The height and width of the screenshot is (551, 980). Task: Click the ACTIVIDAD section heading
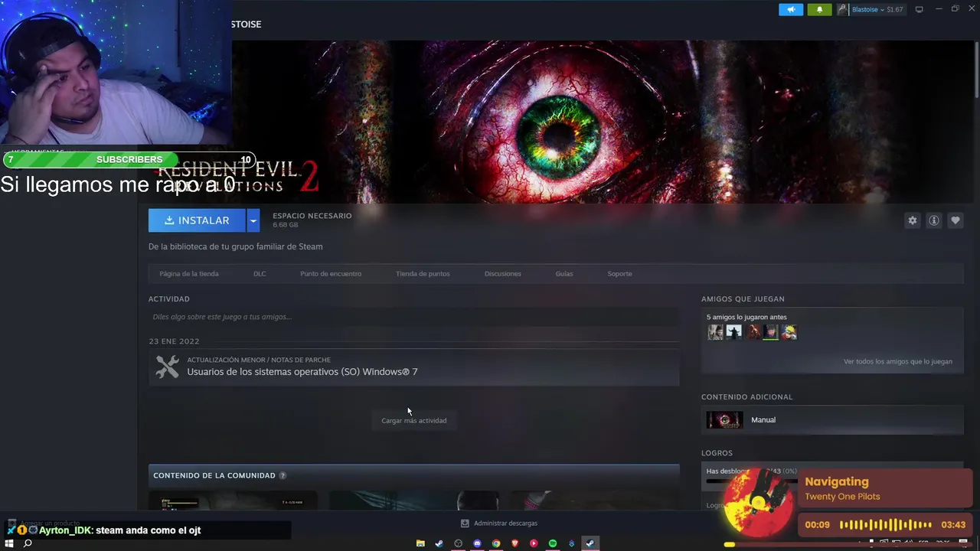(169, 299)
